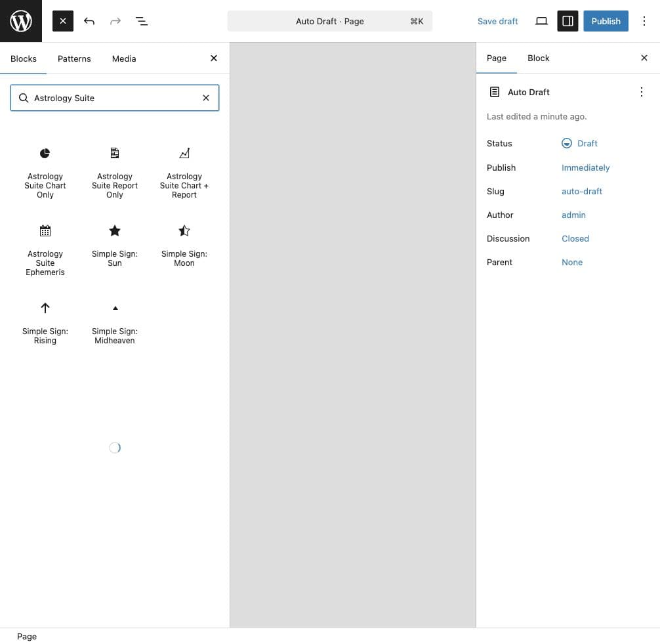Viewport: 660px width, 644px height.
Task: Click the Save draft button
Action: pos(497,21)
